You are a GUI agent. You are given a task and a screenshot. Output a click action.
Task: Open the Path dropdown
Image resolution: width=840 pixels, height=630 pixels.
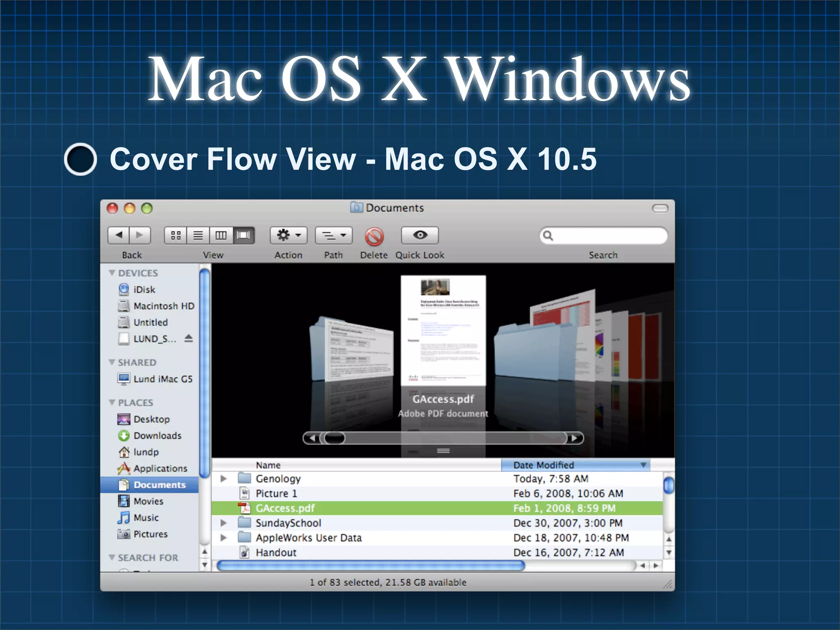(333, 235)
